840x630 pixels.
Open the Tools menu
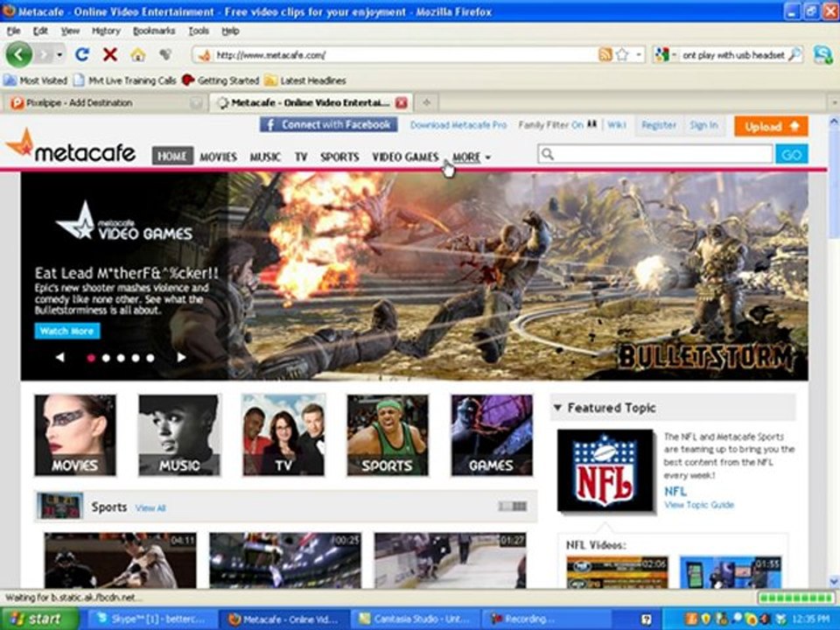pyautogui.click(x=199, y=31)
